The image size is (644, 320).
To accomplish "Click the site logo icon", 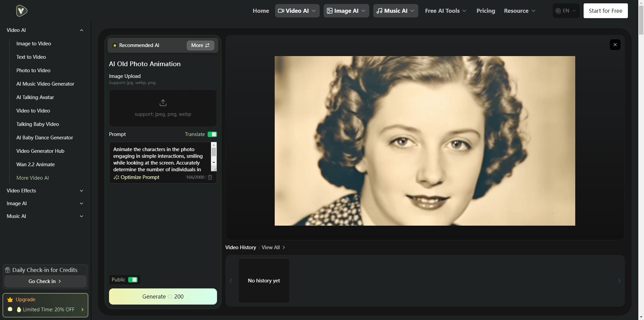I will pyautogui.click(x=21, y=11).
